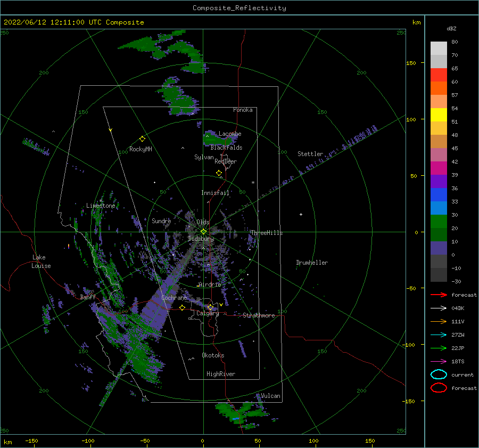Click the Lacombe city label
Image resolution: width=479 pixels, height=448 pixels.
coord(230,134)
